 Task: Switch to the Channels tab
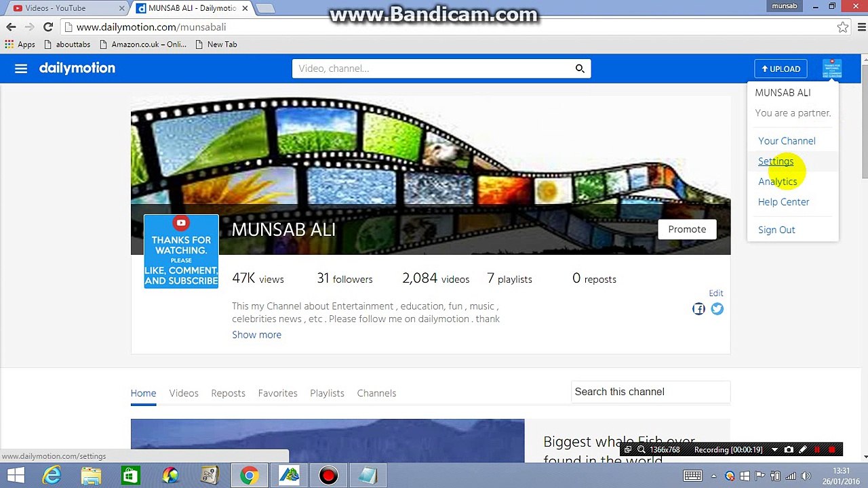(376, 393)
